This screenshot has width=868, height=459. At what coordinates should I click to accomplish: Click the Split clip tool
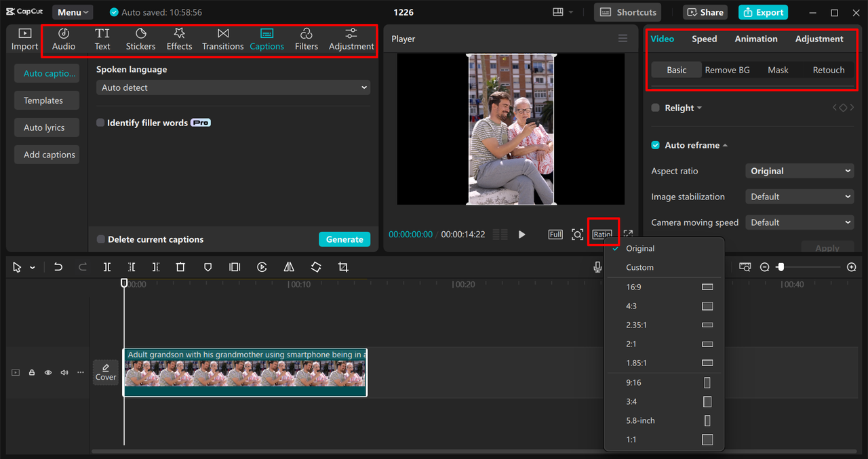[x=107, y=267]
